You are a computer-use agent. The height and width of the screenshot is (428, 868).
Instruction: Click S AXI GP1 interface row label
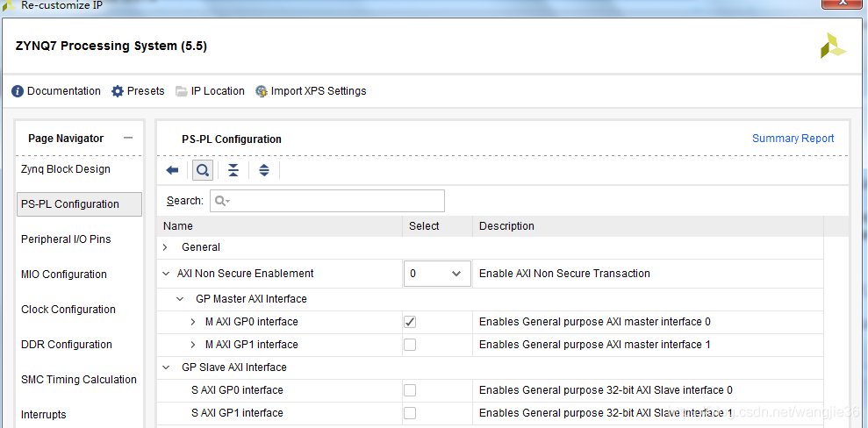237,413
